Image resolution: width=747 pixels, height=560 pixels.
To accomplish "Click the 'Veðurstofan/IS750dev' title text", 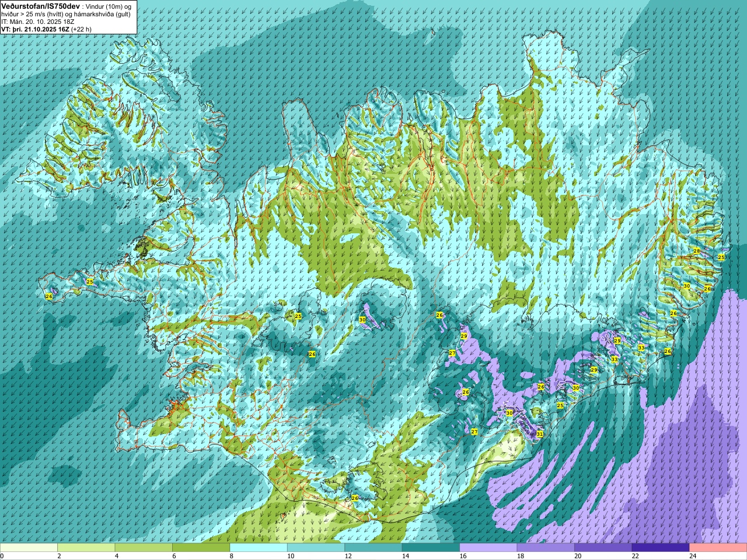I will click(40, 5).
